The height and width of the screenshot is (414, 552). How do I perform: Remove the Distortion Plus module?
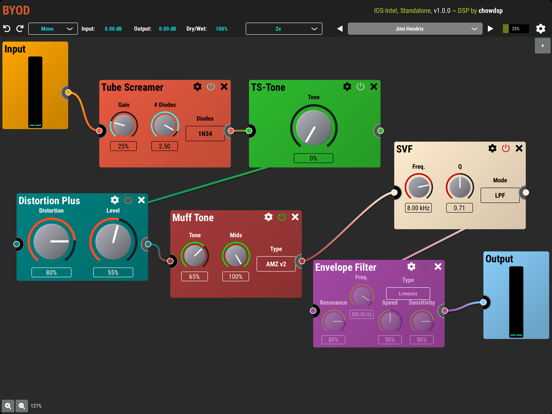(141, 200)
